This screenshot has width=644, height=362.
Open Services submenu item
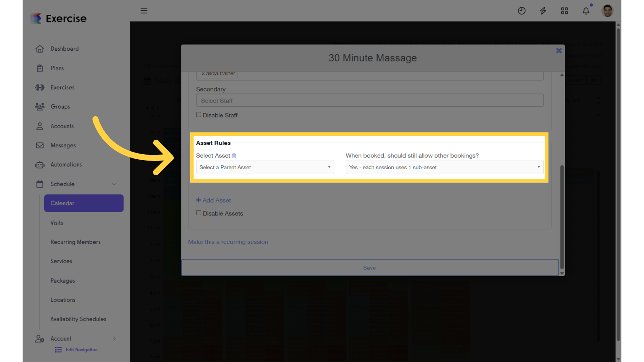[61, 261]
